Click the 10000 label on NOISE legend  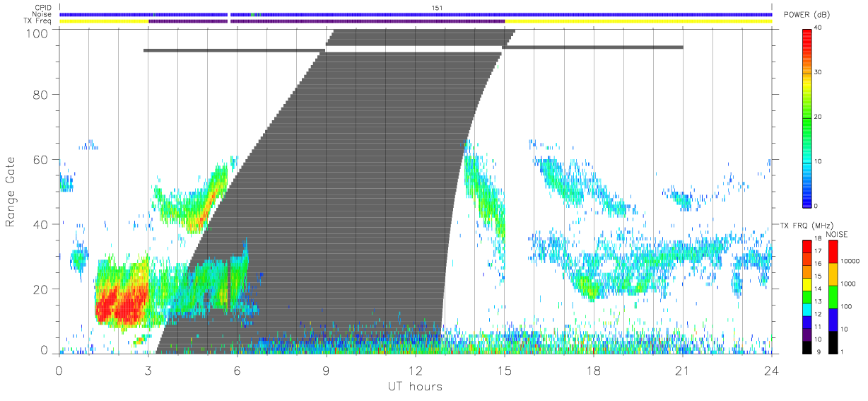pos(851,261)
